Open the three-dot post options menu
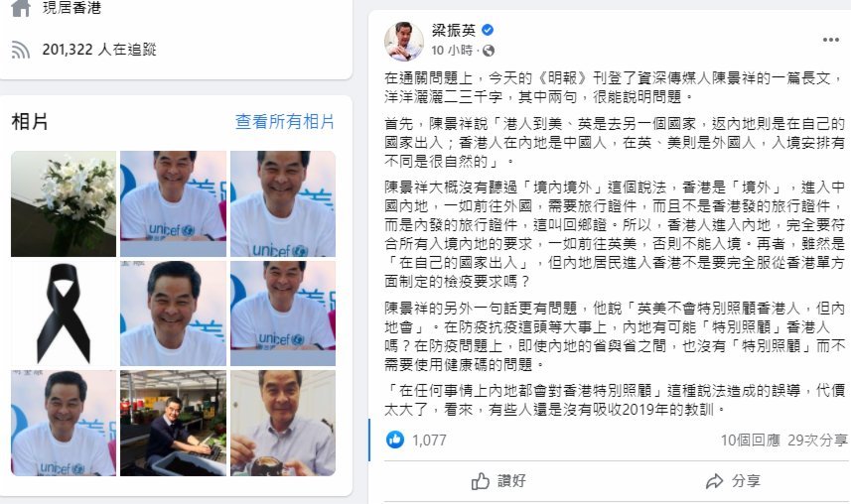The height and width of the screenshot is (504, 851). (830, 40)
